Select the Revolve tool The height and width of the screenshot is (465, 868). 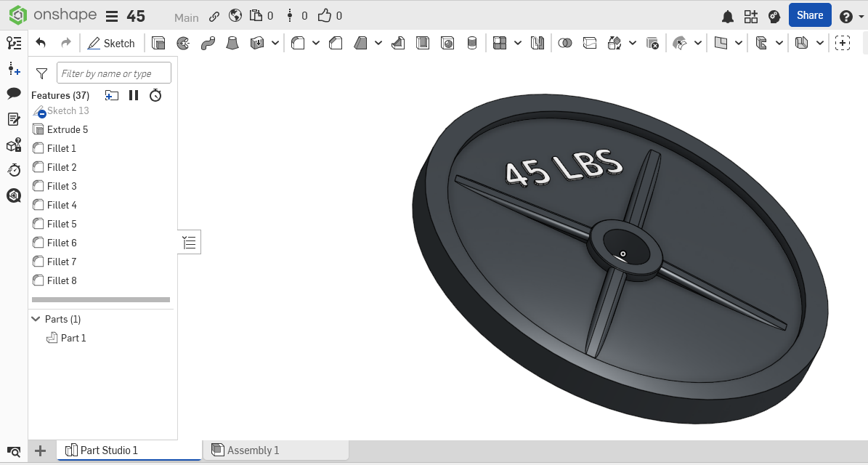point(183,44)
